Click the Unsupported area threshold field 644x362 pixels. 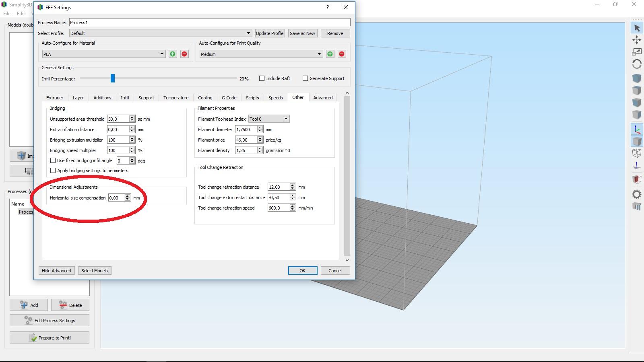coord(118,119)
